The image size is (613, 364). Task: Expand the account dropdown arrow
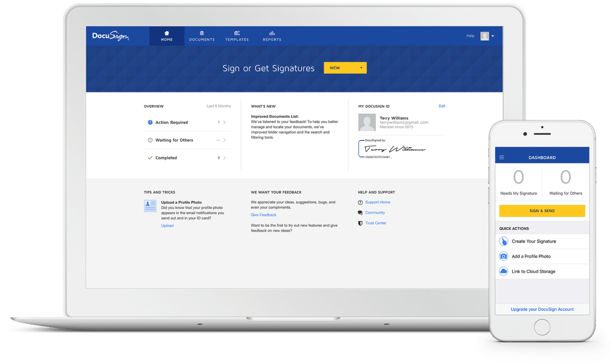click(493, 36)
